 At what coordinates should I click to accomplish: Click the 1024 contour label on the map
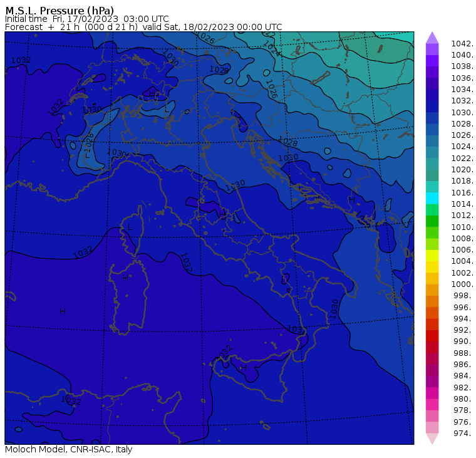pos(272,49)
